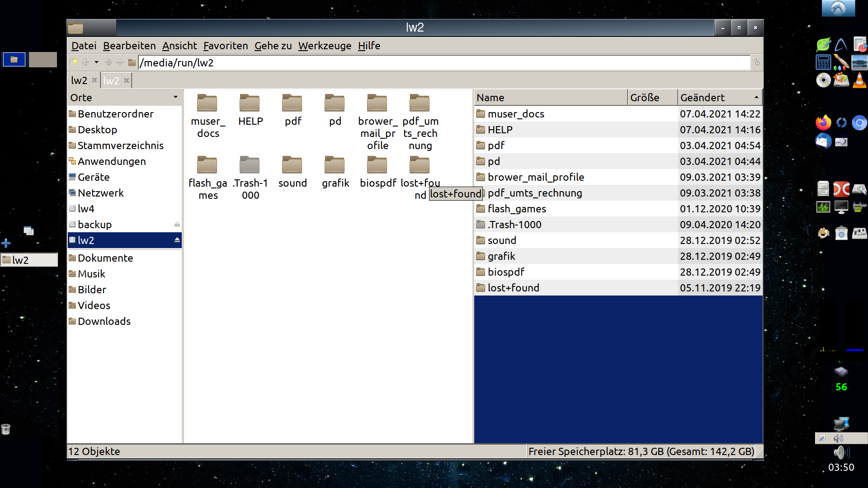Launch Firefox from the desktop panel
Screen dimensions: 868x488
pyautogui.click(x=823, y=122)
